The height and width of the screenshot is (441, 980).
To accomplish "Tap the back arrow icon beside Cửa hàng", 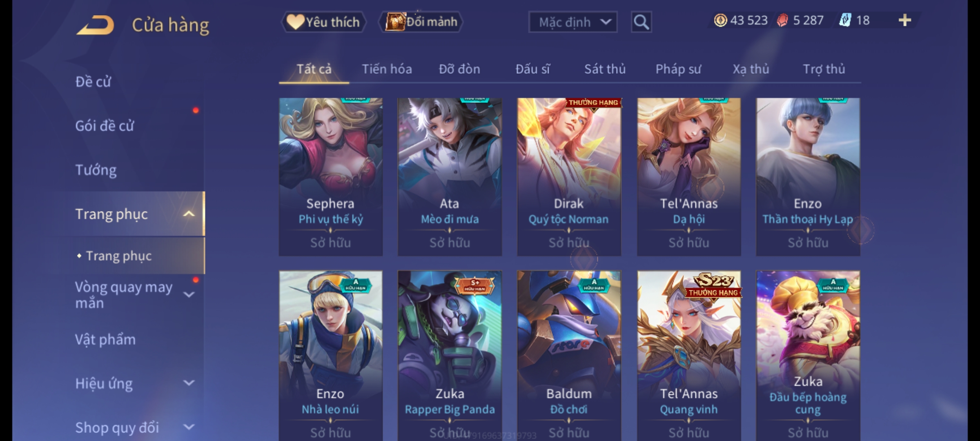I will click(95, 25).
